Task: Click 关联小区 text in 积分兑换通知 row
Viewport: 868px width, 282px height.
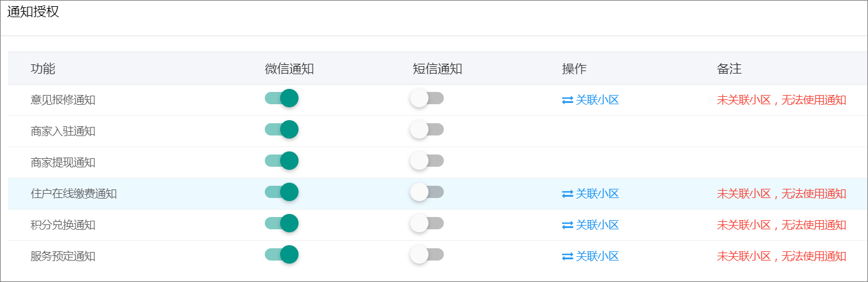Action: [x=597, y=225]
